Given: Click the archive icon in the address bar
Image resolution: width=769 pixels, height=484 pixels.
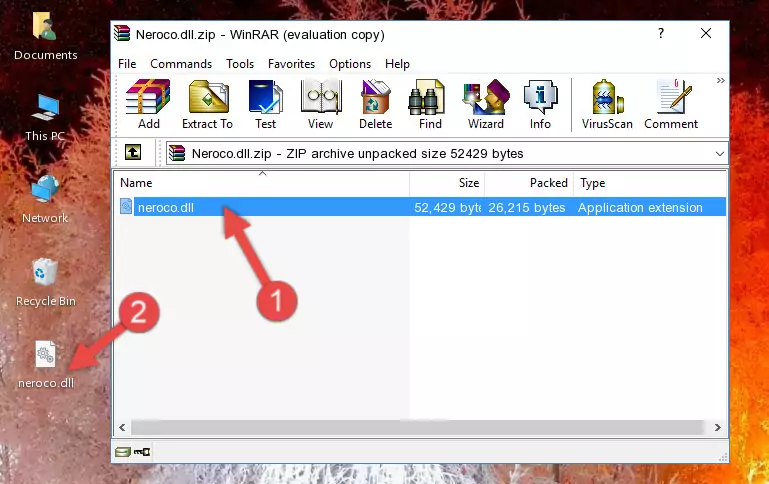Looking at the screenshot, I should pyautogui.click(x=177, y=153).
